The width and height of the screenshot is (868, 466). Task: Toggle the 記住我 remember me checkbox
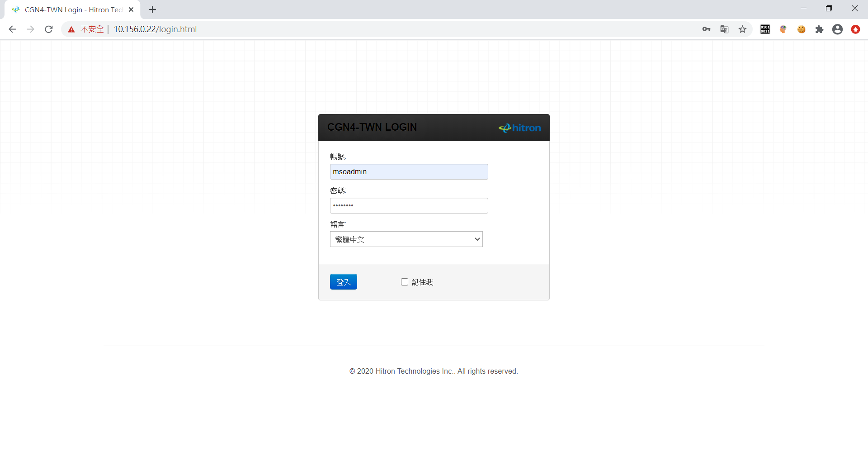[x=405, y=282]
